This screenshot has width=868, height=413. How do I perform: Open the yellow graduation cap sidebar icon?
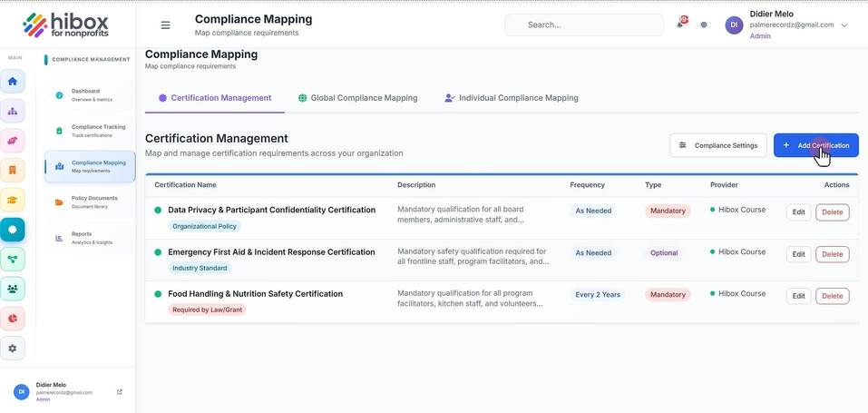pyautogui.click(x=12, y=200)
